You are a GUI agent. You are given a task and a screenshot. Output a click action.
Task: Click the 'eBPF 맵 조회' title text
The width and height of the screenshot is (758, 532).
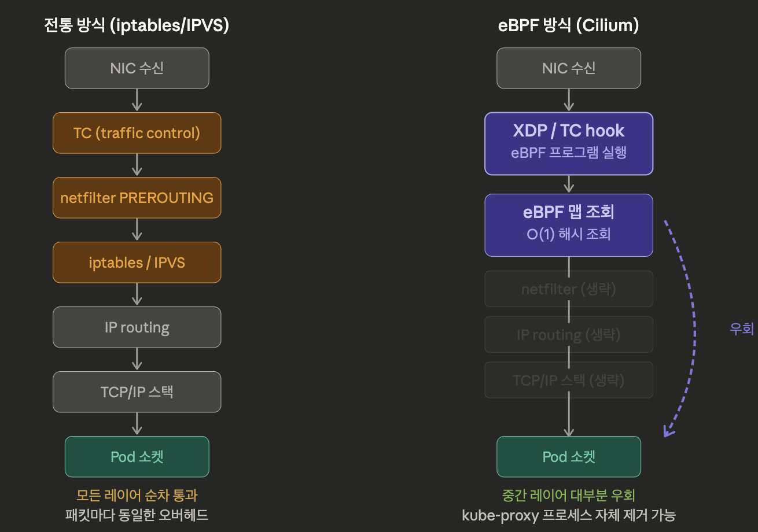[x=569, y=212]
